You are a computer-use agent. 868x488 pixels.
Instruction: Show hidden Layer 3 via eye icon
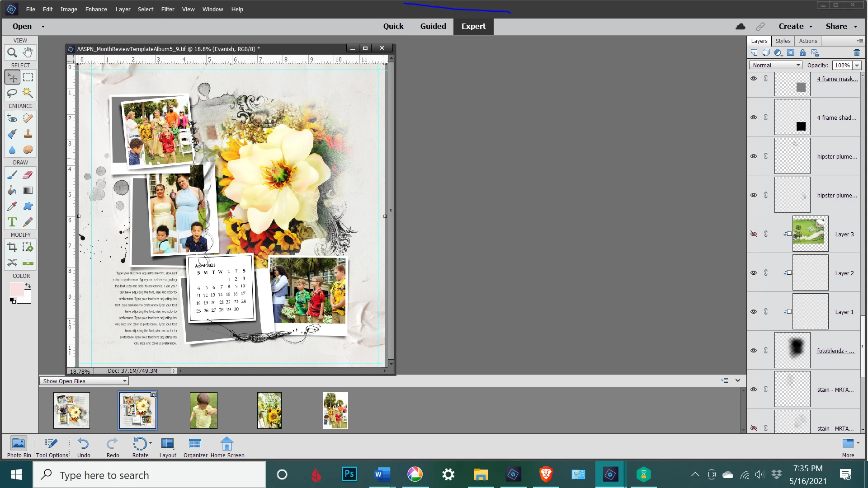[754, 234]
